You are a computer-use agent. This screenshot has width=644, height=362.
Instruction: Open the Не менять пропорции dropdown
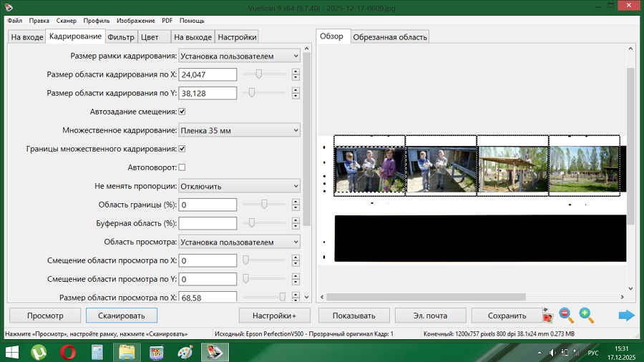tap(239, 186)
